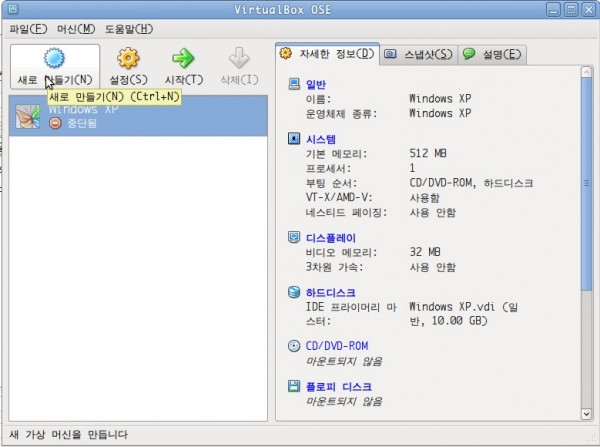Open the 플로피 디스크 settings link
This screenshot has width=600, height=447.
(x=339, y=387)
